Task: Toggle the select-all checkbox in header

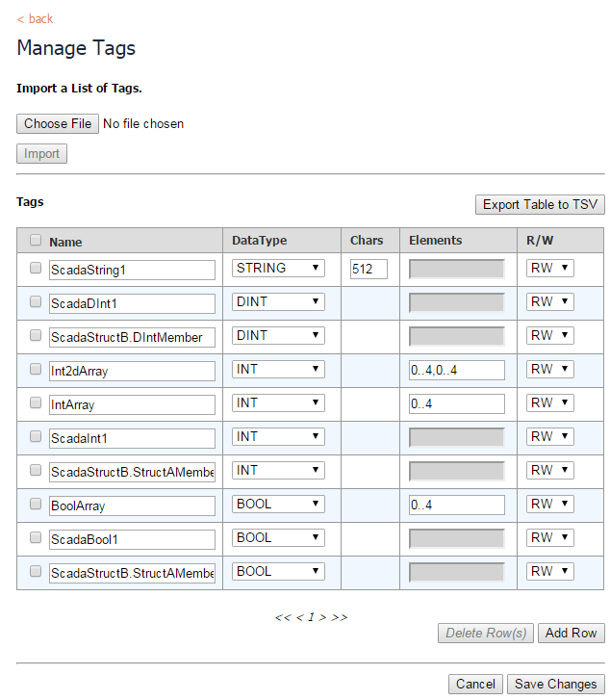Action: pyautogui.click(x=36, y=240)
